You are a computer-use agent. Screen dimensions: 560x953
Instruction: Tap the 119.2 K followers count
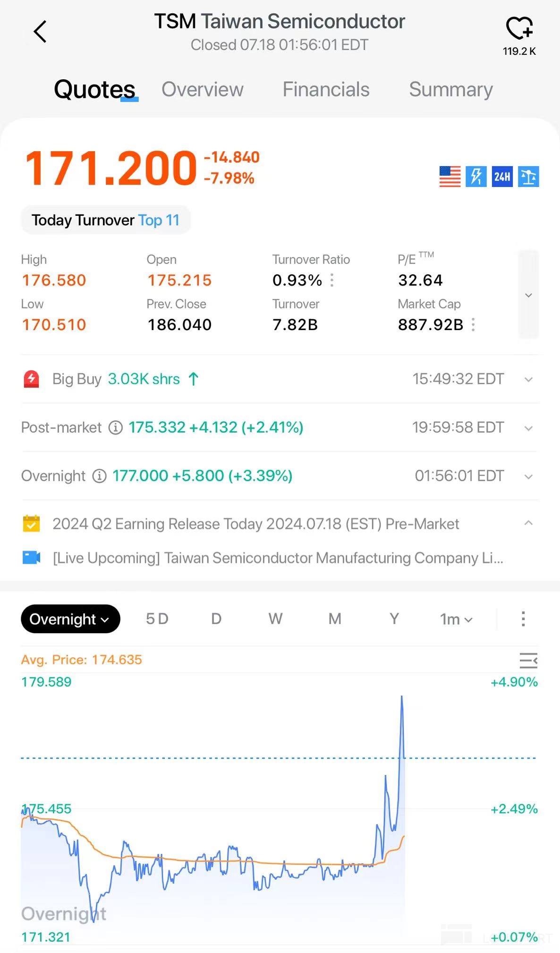coord(519,51)
